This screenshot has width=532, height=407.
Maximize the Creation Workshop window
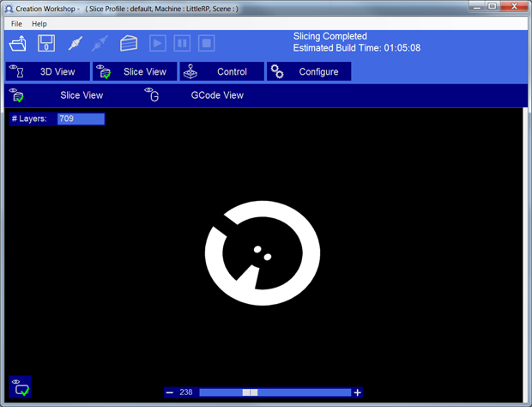[493, 7]
